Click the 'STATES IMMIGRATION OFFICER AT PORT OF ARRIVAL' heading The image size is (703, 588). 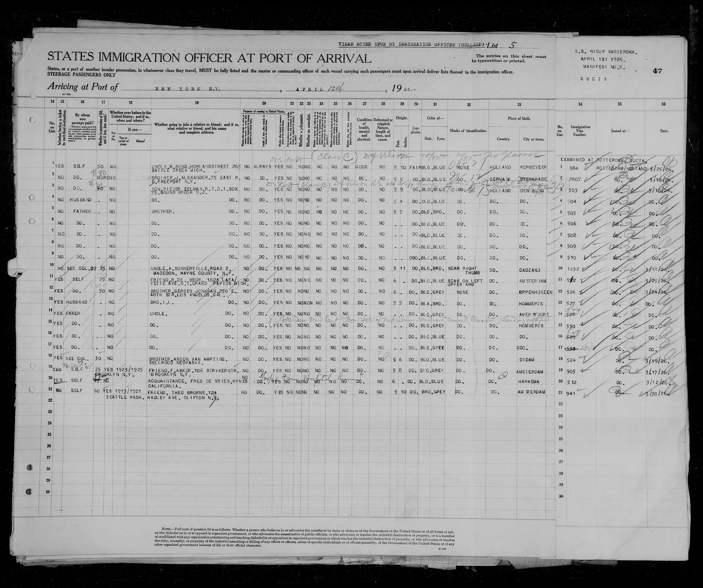pos(209,58)
